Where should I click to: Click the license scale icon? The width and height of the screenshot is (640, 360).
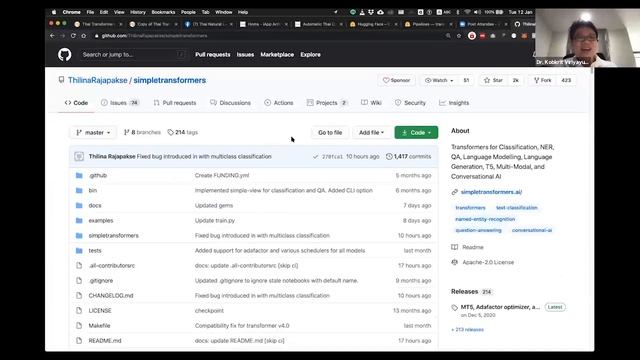[x=454, y=262]
